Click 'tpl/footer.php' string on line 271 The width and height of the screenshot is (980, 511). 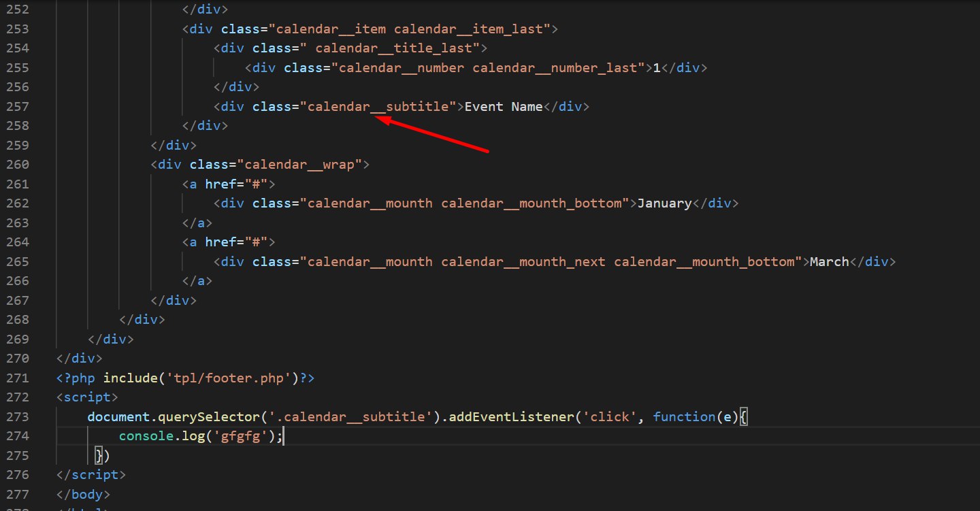(x=228, y=378)
